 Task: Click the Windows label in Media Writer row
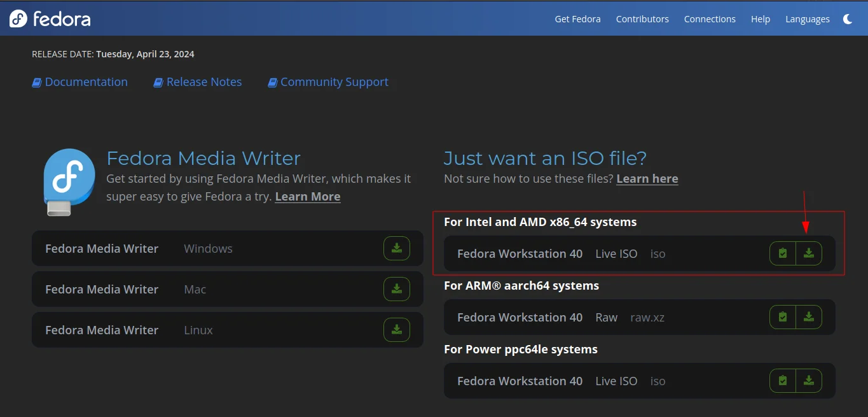[x=208, y=249]
